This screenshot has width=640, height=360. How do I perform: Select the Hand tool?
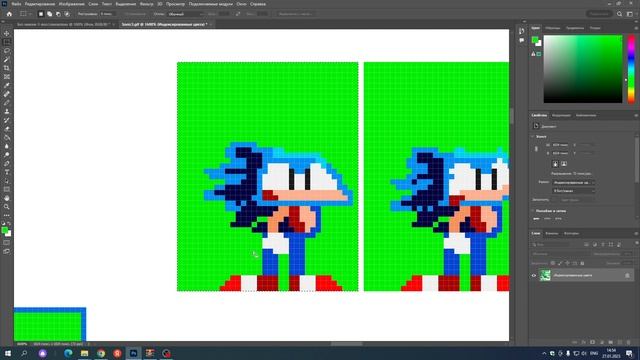click(7, 198)
